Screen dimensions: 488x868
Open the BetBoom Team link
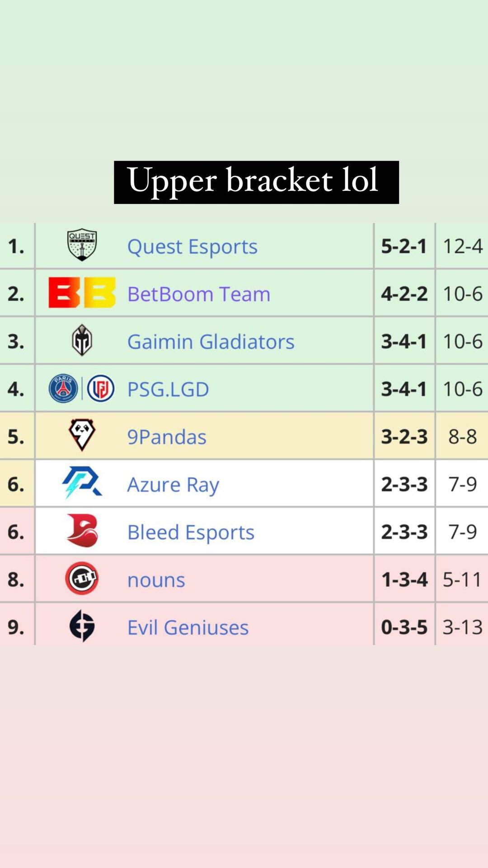(x=199, y=294)
